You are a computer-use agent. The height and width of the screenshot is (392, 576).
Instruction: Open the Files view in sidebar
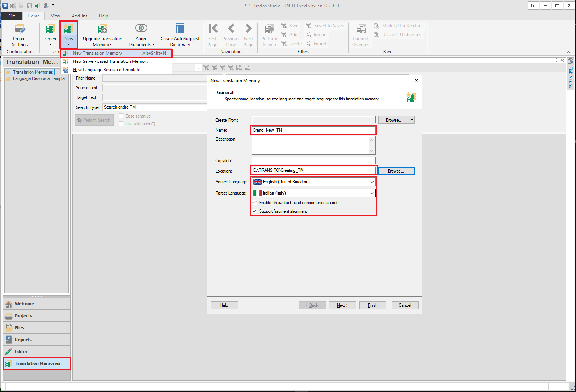coord(37,328)
